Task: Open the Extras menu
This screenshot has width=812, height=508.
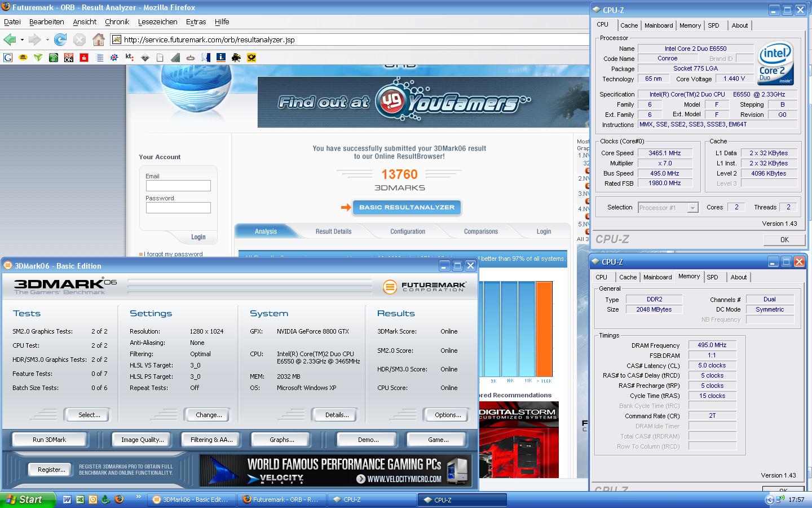Action: click(x=196, y=21)
